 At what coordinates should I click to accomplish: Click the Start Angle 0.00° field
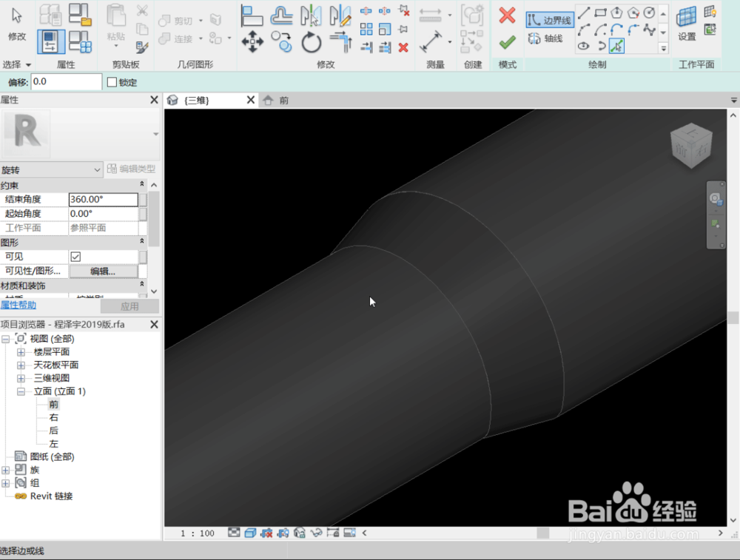click(x=104, y=213)
